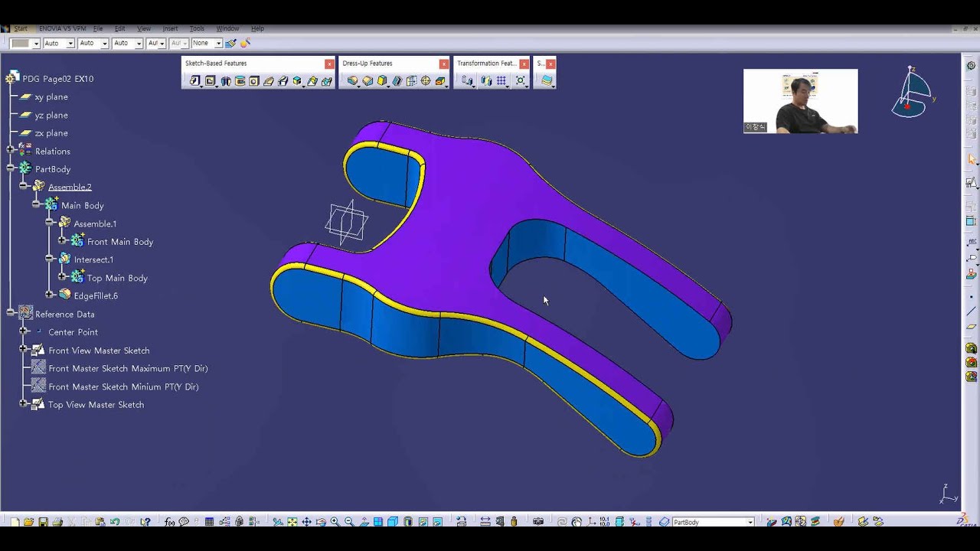Click the Zoom In magnifier icon

[335, 522]
